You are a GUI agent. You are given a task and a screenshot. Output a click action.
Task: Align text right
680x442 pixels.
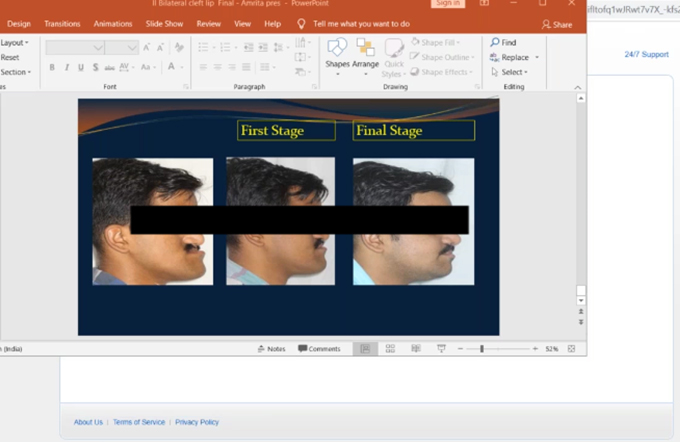tap(232, 67)
